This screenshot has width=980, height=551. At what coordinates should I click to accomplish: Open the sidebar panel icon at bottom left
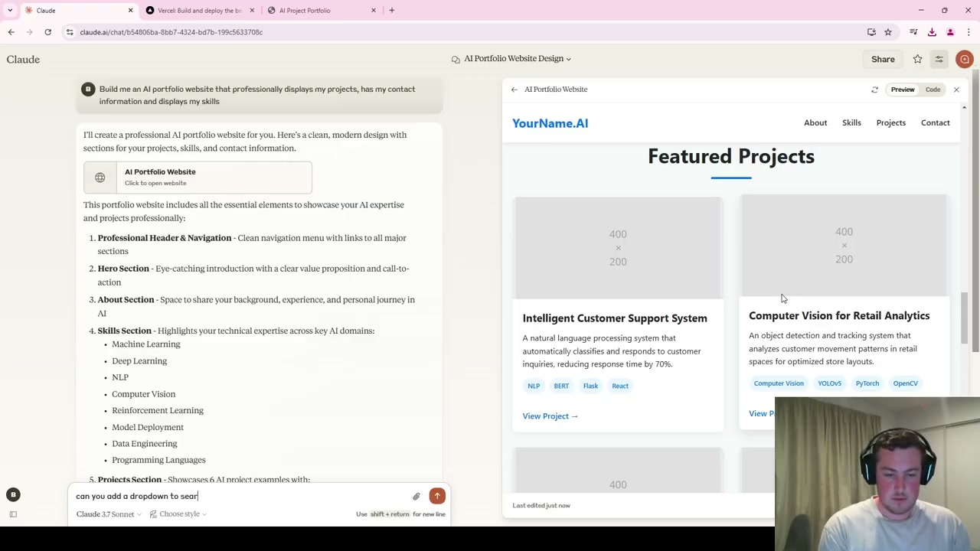coord(13,514)
